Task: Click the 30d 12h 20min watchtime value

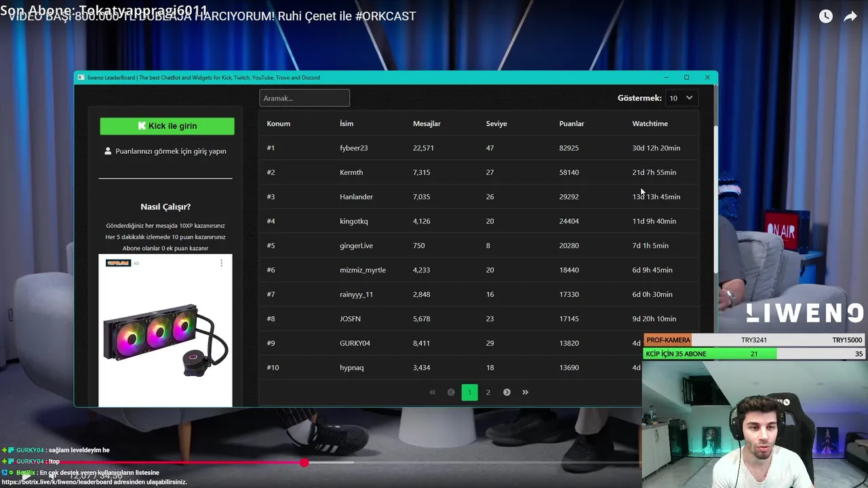Action: click(x=656, y=148)
